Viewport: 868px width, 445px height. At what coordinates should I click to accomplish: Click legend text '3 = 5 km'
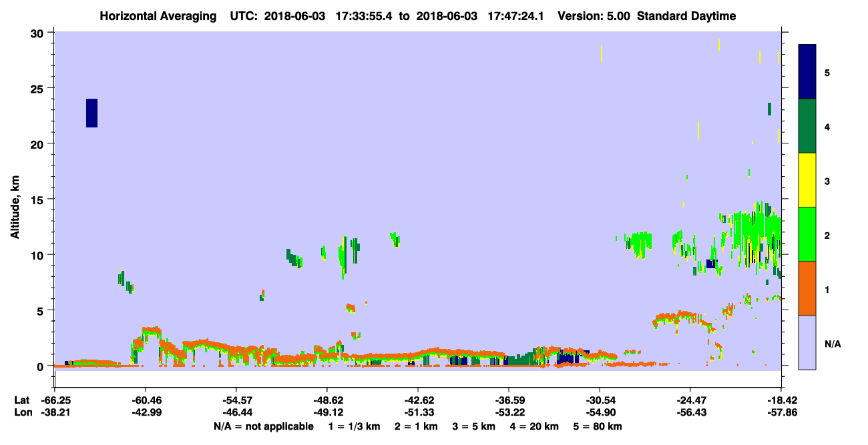coord(475,426)
